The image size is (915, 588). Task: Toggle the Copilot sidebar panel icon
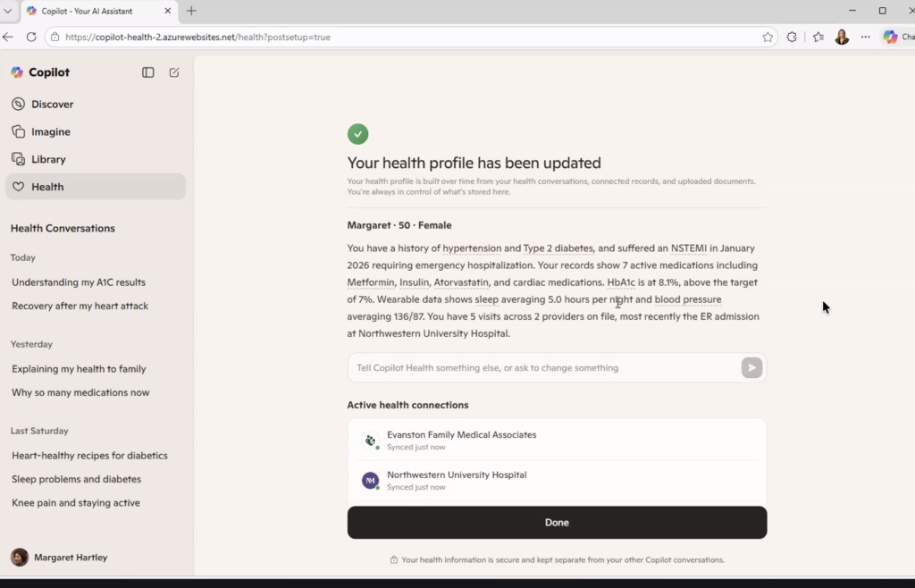148,72
